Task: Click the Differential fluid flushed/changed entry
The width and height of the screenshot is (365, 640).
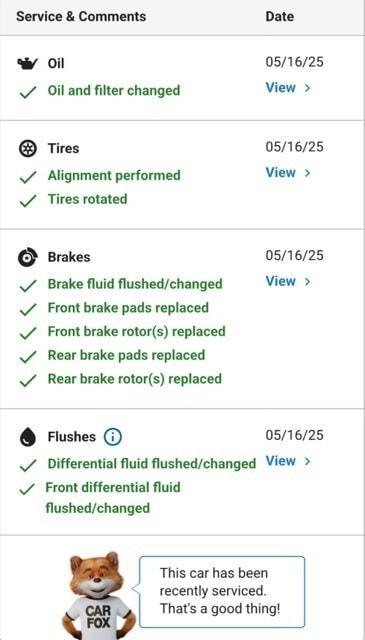Action: point(152,464)
